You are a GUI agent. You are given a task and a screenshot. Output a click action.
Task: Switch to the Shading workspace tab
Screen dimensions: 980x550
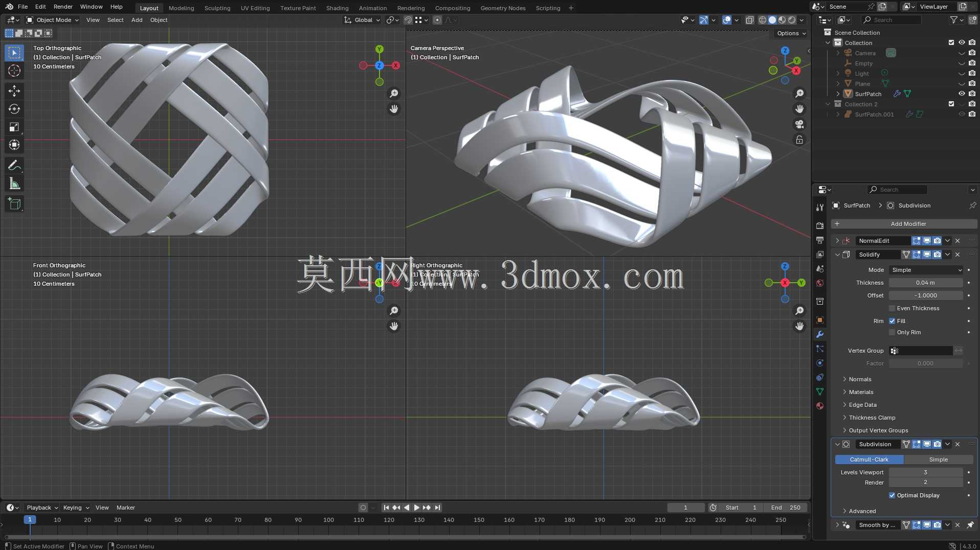coord(337,8)
